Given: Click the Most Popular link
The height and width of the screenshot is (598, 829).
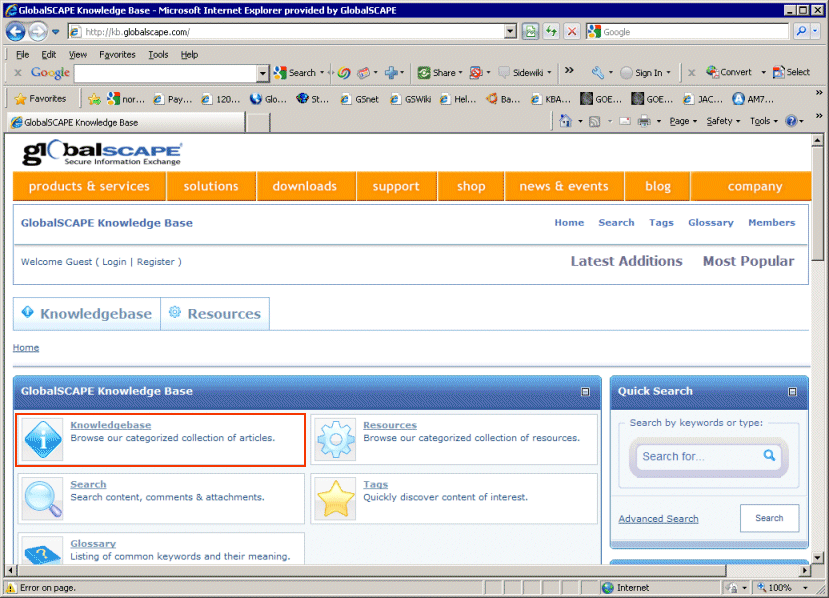Looking at the screenshot, I should (x=749, y=261).
